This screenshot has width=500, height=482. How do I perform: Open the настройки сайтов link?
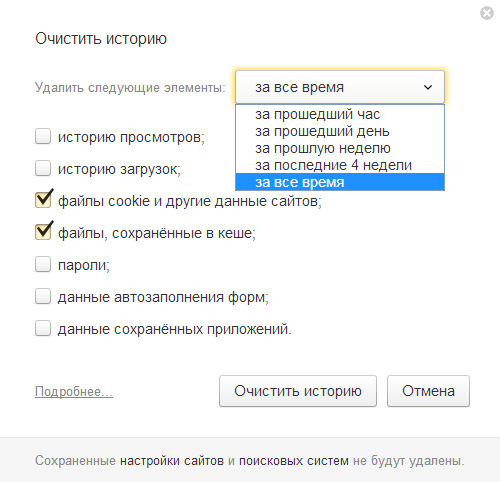click(x=172, y=461)
